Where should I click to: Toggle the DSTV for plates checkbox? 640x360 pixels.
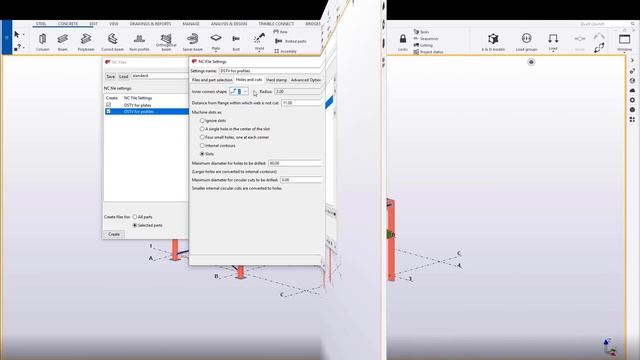pos(109,105)
